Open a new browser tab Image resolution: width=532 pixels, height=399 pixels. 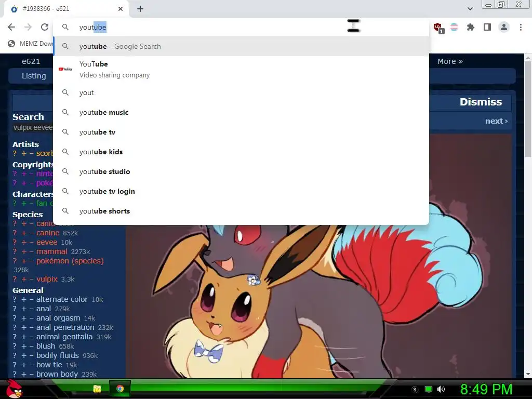[140, 9]
